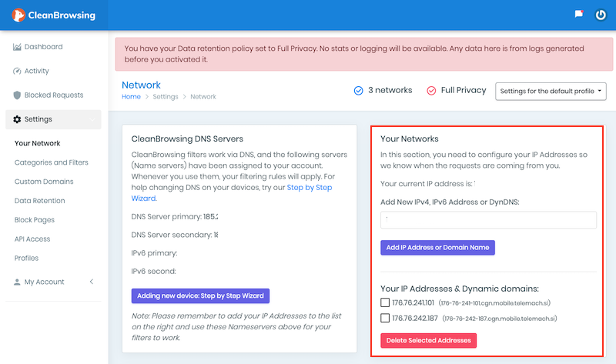The width and height of the screenshot is (616, 364).
Task: Click the IPv6 second line
Action: point(153,272)
